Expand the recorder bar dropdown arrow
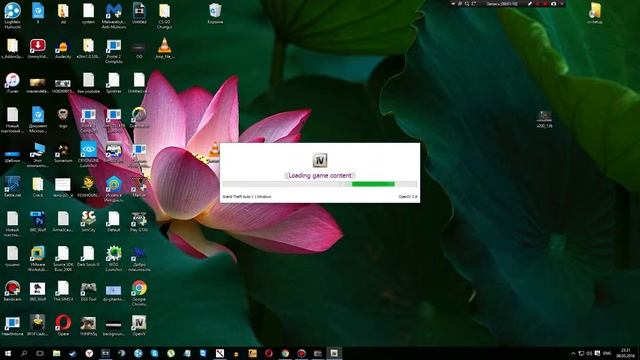 [453, 3]
